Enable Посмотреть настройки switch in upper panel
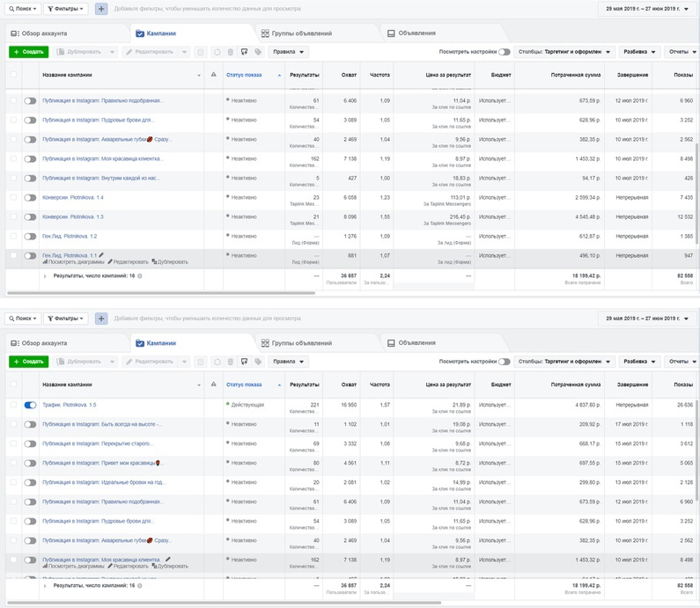Screen dimensions: 700x608 click(x=505, y=52)
